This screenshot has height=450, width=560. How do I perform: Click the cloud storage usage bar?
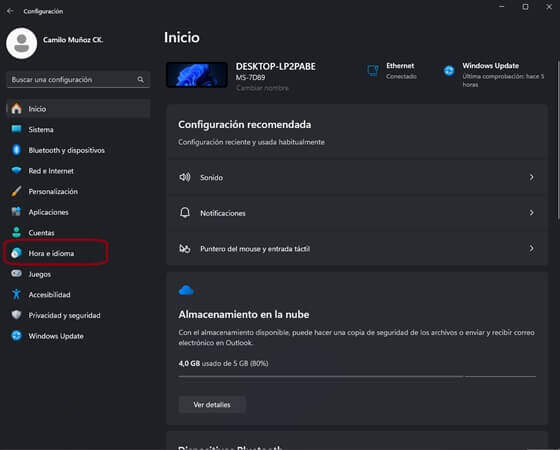357,376
